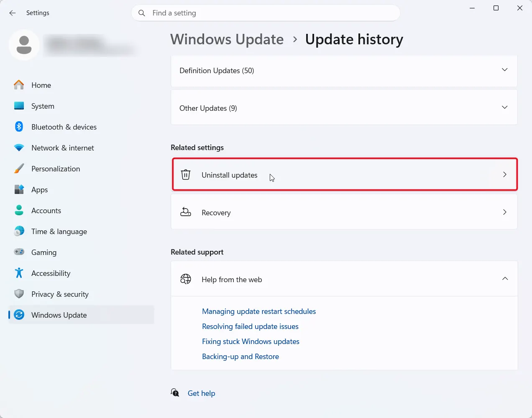Open Bluetooth & devices settings
Screen dimensions: 532x418
point(81,127)
